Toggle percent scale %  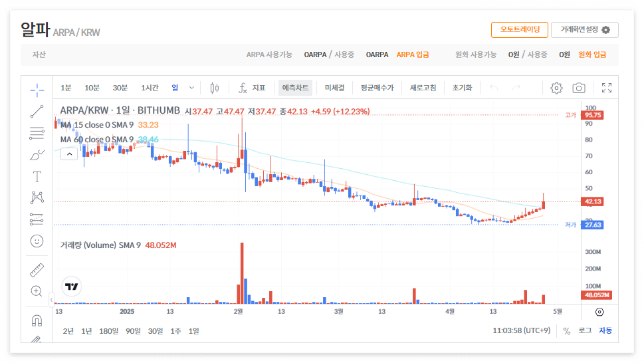pos(567,331)
